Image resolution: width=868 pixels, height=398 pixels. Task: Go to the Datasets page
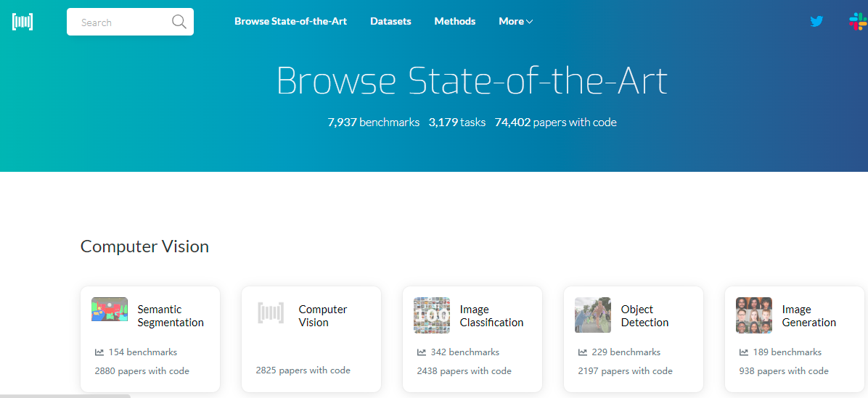[x=390, y=22]
